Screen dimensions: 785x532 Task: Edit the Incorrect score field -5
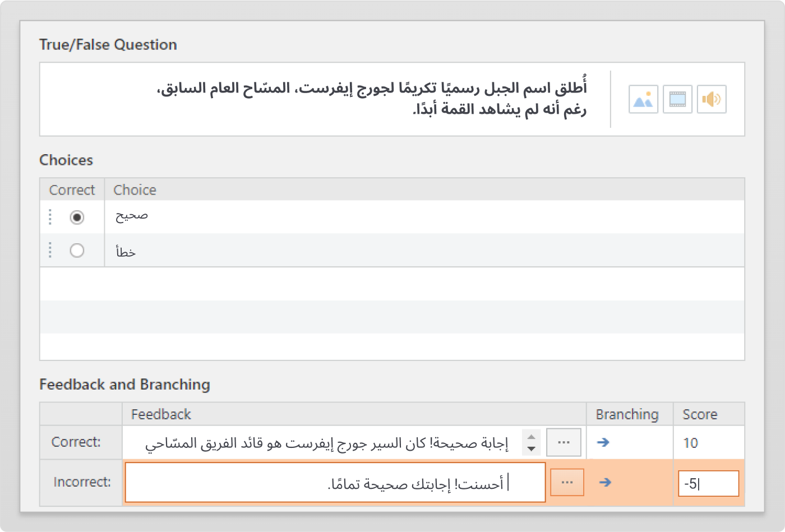[x=708, y=483]
